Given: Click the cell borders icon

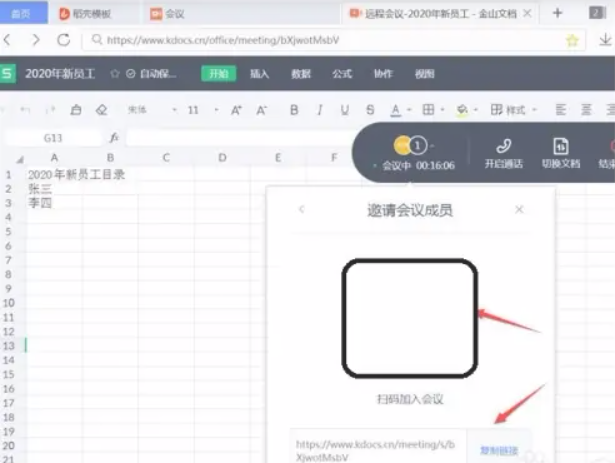Looking at the screenshot, I should pos(428,110).
